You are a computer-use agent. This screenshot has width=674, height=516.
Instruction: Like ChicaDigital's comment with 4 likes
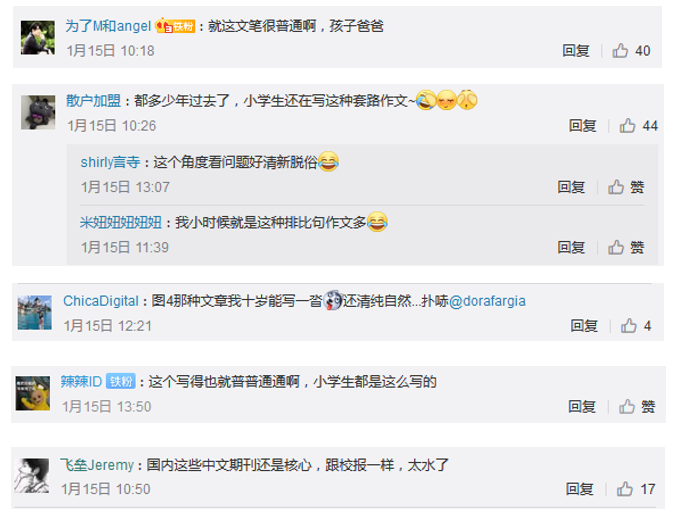628,326
